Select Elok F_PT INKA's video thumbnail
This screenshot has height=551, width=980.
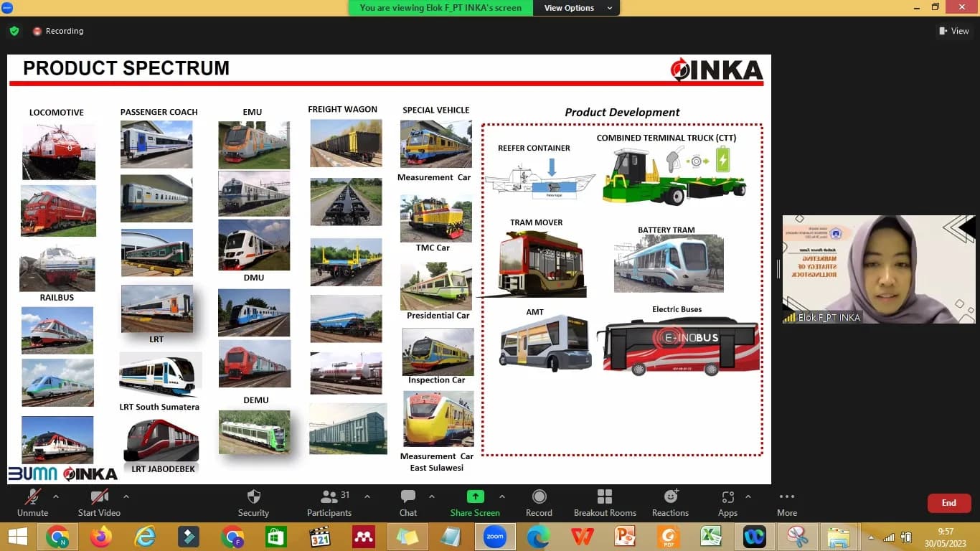(x=879, y=269)
